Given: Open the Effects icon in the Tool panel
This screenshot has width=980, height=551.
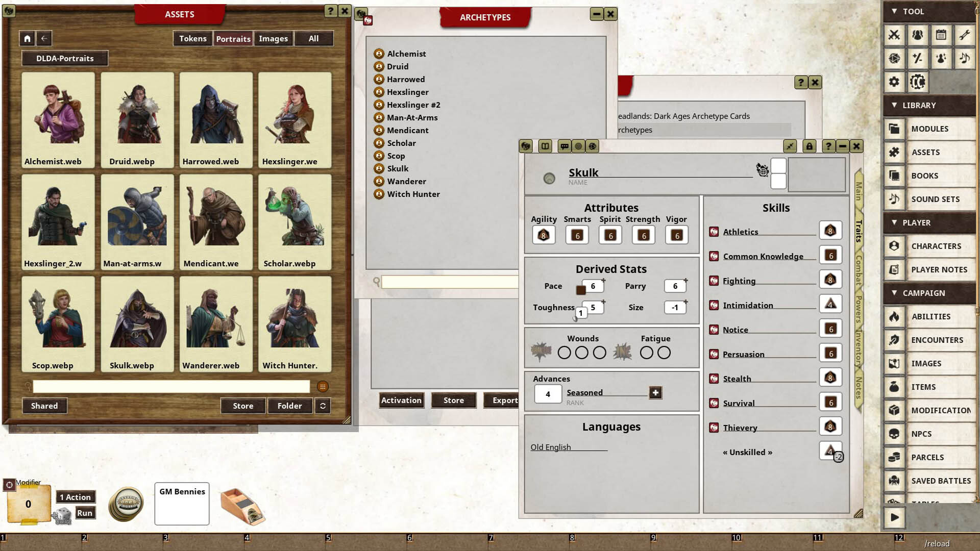Looking at the screenshot, I should tap(941, 58).
